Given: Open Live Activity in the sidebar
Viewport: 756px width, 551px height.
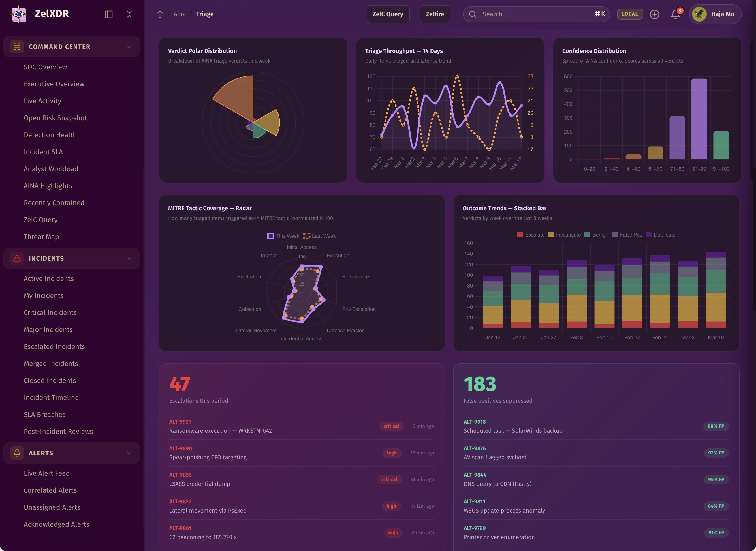Looking at the screenshot, I should [x=42, y=101].
